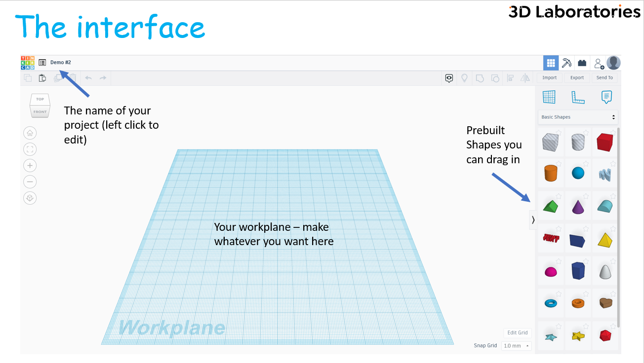This screenshot has width=644, height=363.
Task: Click the Tinkercad logo icon
Action: (28, 63)
